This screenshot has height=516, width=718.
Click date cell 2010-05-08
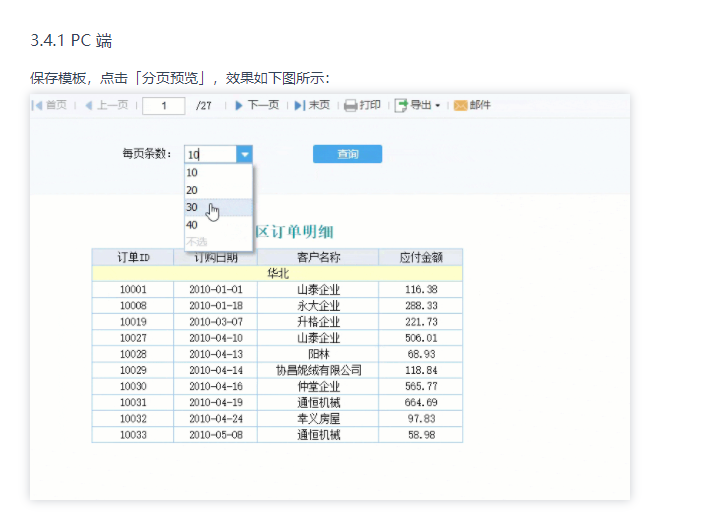216,435
